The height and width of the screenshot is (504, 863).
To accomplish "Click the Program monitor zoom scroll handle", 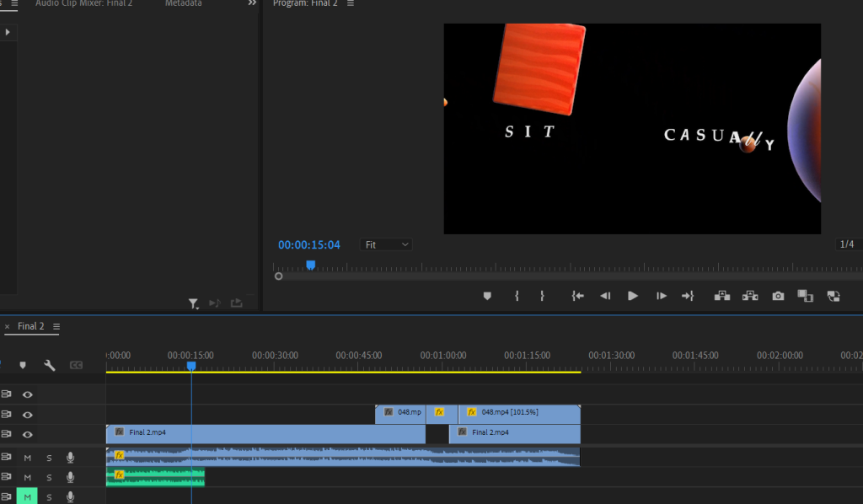I will point(278,276).
